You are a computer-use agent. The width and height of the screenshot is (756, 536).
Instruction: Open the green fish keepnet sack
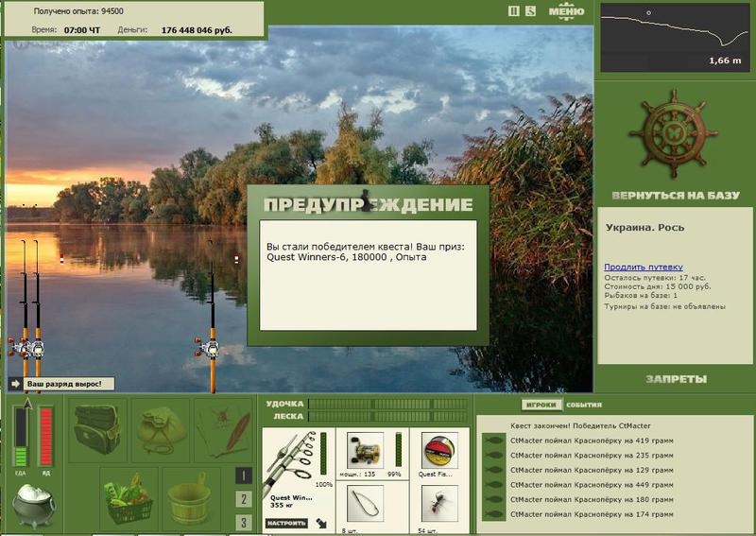[x=161, y=430]
